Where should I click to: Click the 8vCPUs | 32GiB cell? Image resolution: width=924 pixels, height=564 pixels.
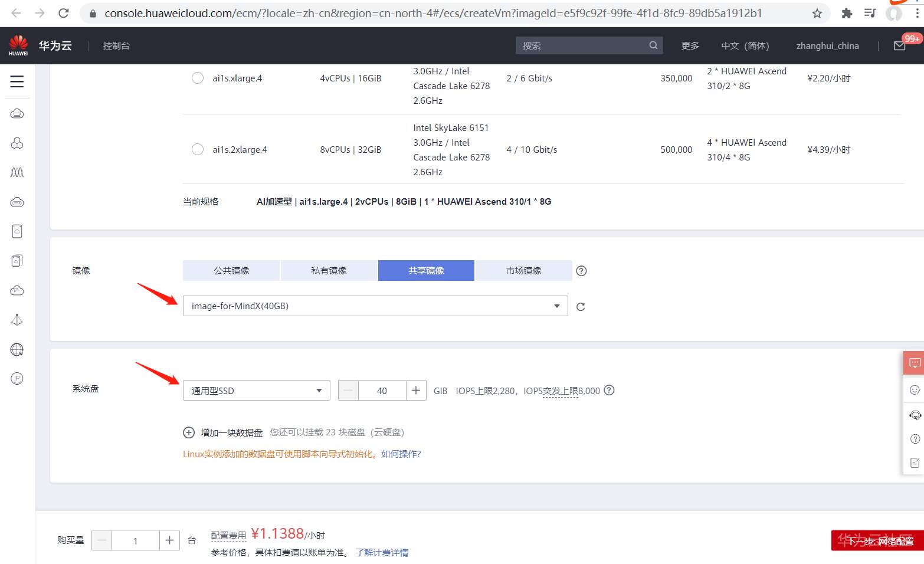[x=350, y=150]
